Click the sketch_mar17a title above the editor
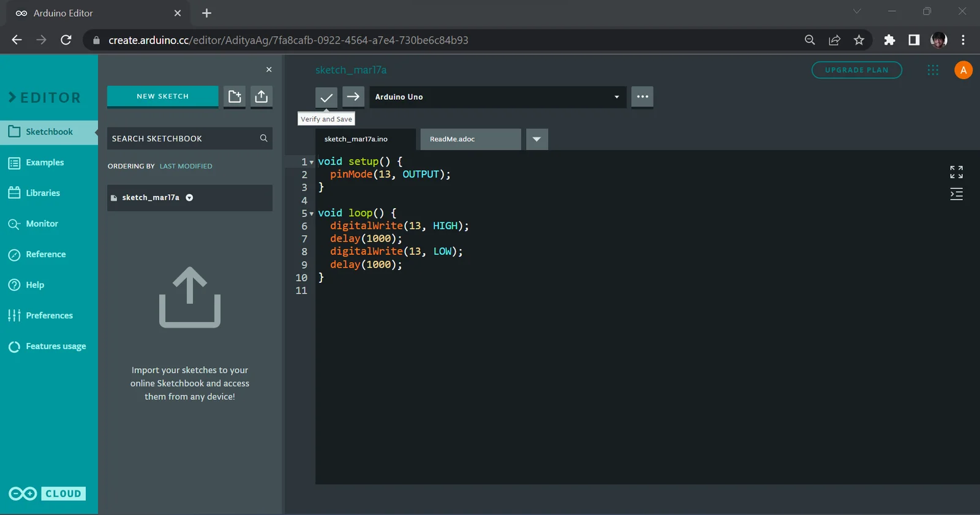980x515 pixels. [351, 70]
